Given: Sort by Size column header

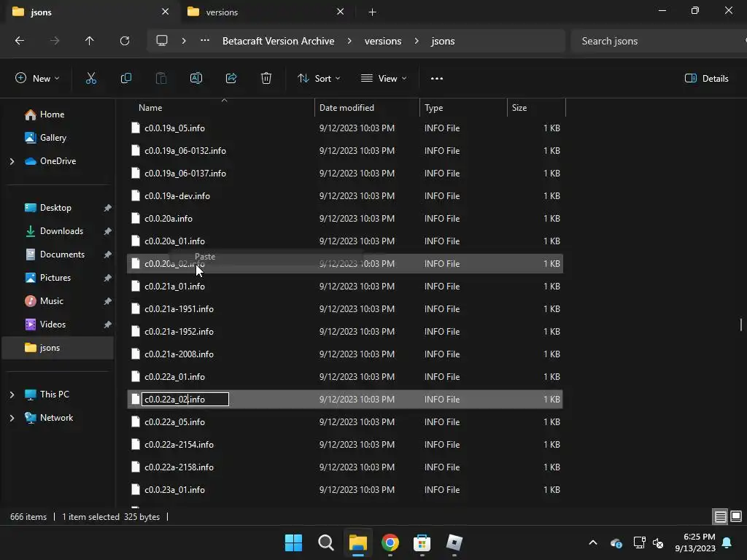Looking at the screenshot, I should coord(536,108).
